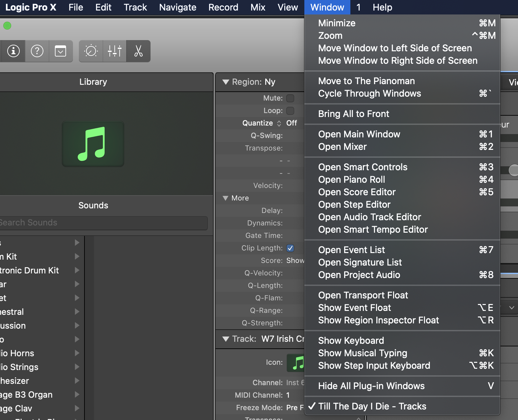Select Open Event List menu item
Image resolution: width=518 pixels, height=420 pixels.
[402, 250]
